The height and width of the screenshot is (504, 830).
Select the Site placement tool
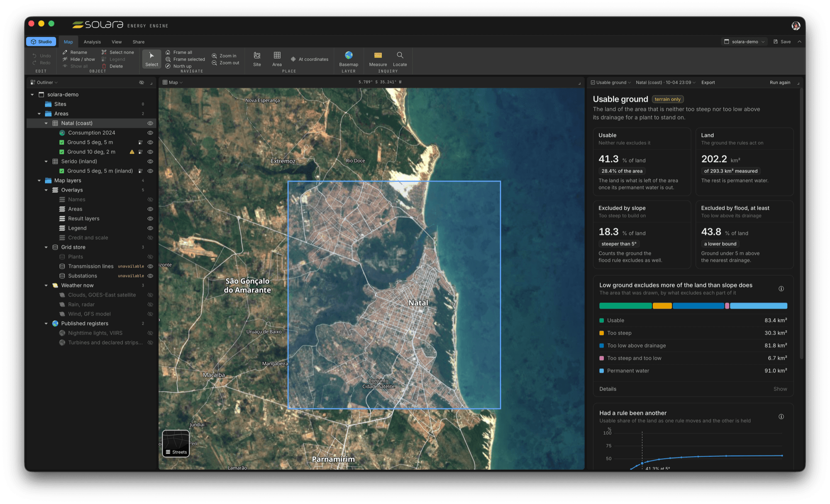tap(257, 59)
